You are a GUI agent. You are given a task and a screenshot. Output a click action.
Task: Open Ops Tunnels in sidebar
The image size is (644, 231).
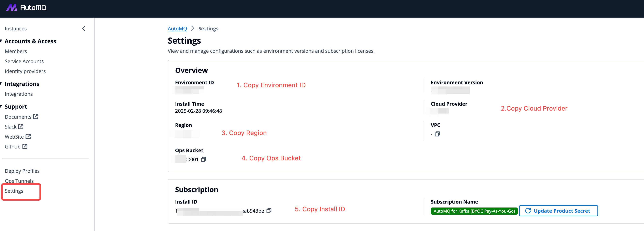point(19,181)
